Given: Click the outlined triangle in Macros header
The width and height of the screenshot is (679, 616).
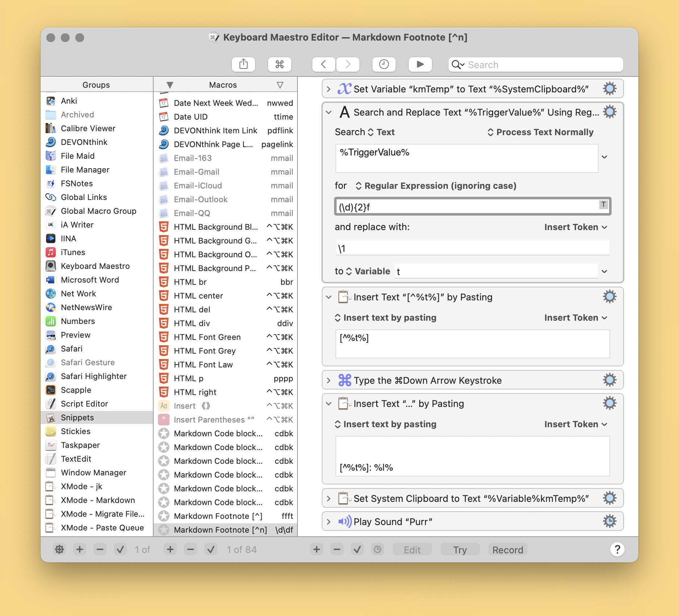Looking at the screenshot, I should [280, 85].
